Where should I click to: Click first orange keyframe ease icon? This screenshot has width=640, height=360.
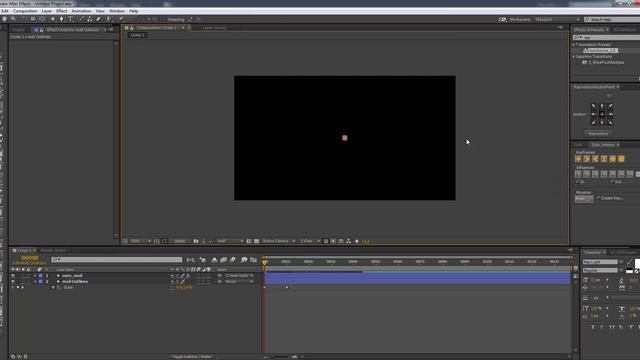[x=578, y=159]
